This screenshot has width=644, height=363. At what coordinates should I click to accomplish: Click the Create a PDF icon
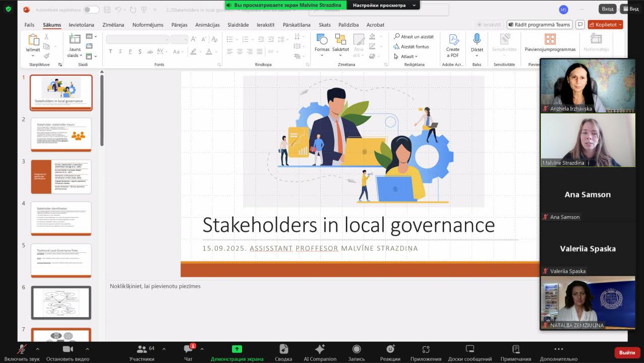tap(453, 39)
